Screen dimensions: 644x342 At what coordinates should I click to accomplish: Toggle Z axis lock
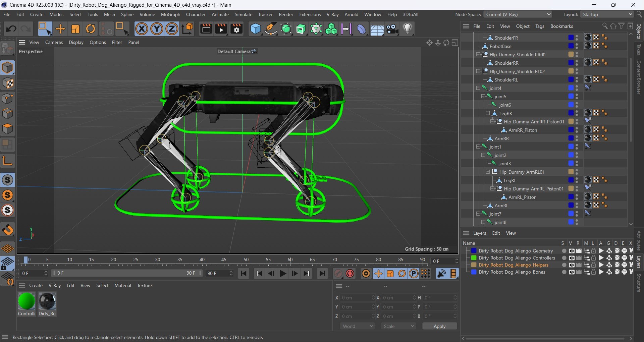[x=172, y=29]
